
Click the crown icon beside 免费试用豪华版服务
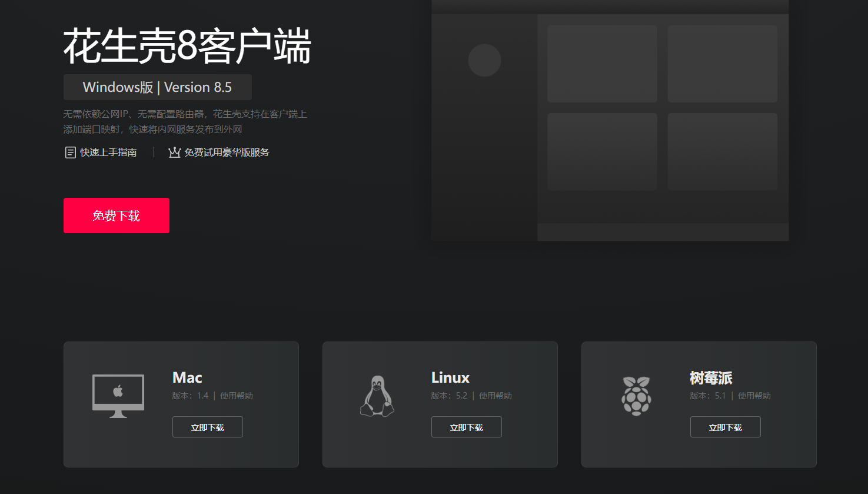(x=174, y=152)
